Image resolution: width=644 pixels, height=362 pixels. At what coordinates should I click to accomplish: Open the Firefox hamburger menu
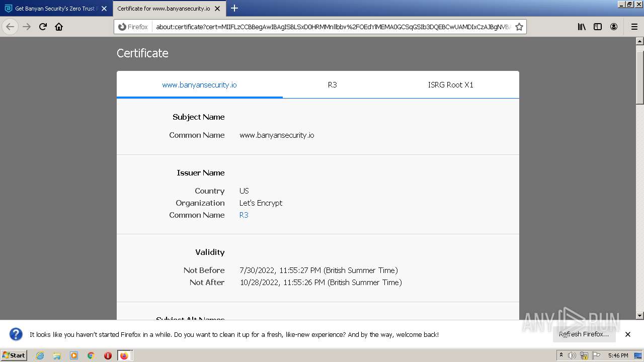634,27
